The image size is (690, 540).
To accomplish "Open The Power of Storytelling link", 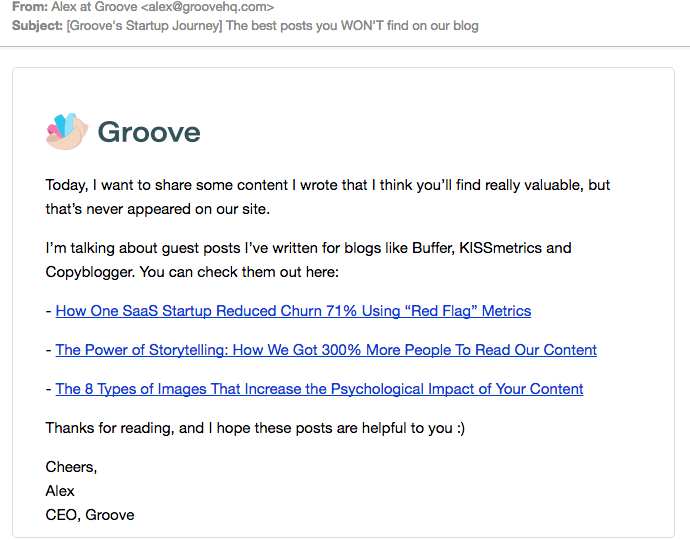I will pyautogui.click(x=326, y=350).
